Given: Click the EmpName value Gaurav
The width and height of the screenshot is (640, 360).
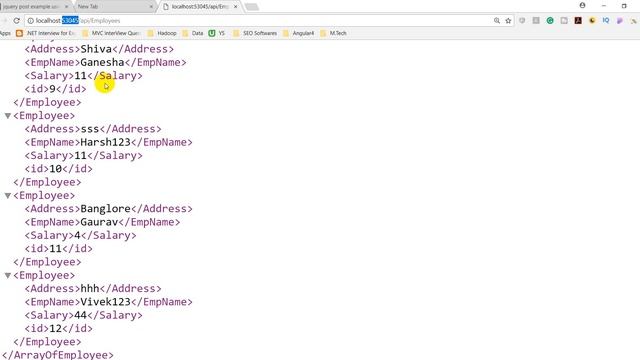Looking at the screenshot, I should (x=99, y=222).
